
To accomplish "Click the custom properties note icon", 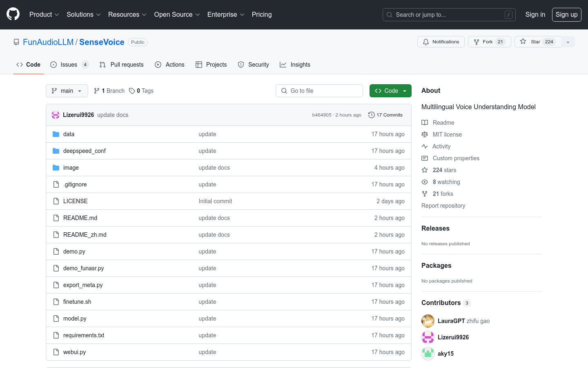I will [425, 158].
